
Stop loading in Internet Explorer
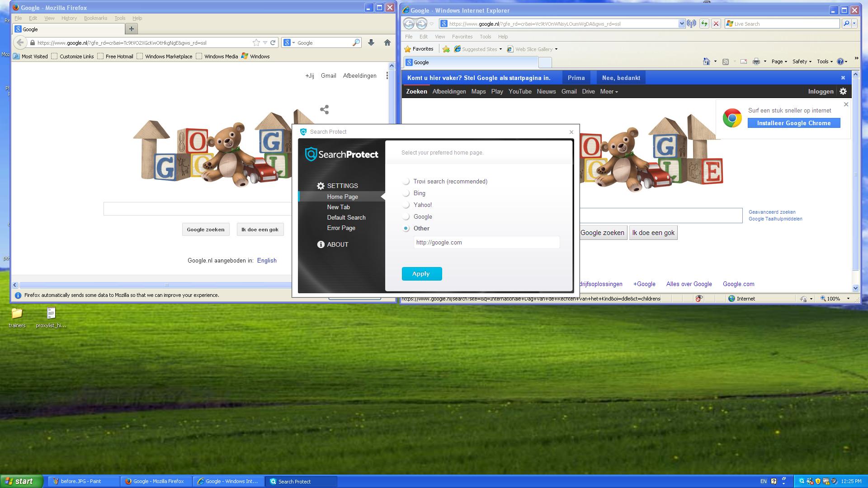716,24
